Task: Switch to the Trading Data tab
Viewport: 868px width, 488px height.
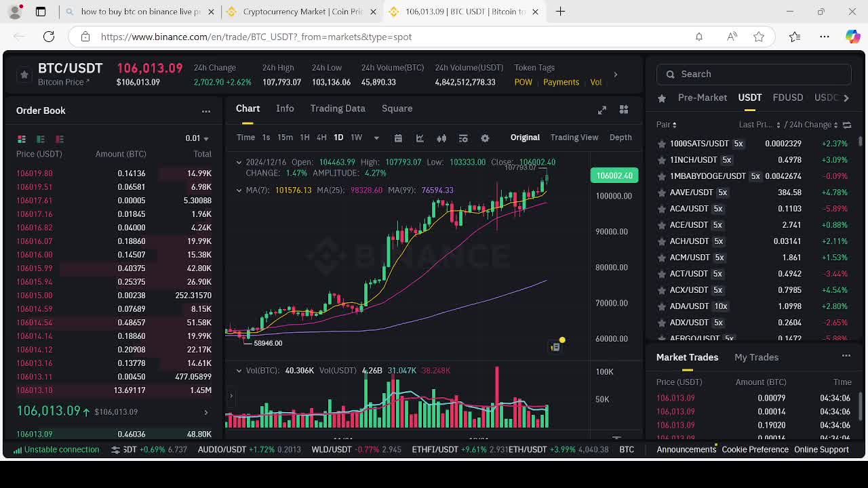Action: (x=338, y=108)
